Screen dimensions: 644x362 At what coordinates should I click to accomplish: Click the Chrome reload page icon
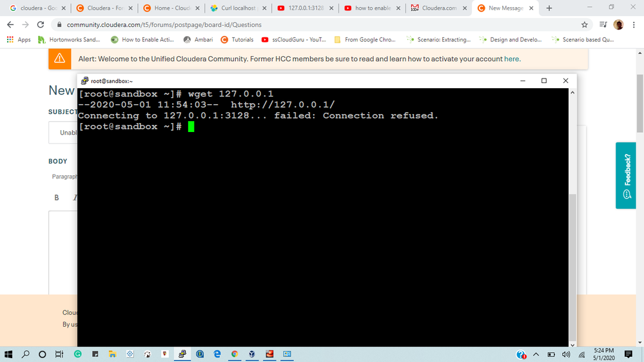click(40, 24)
